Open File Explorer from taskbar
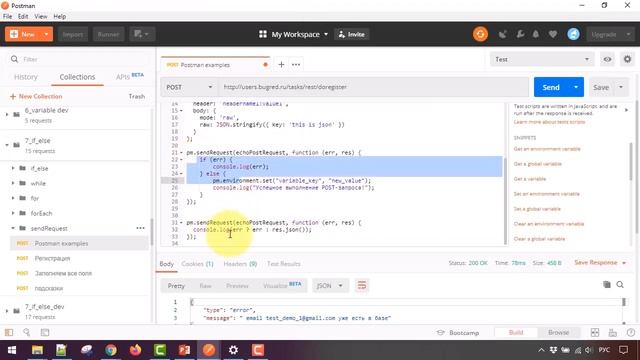Screen dimensions: 640x360 (37, 350)
